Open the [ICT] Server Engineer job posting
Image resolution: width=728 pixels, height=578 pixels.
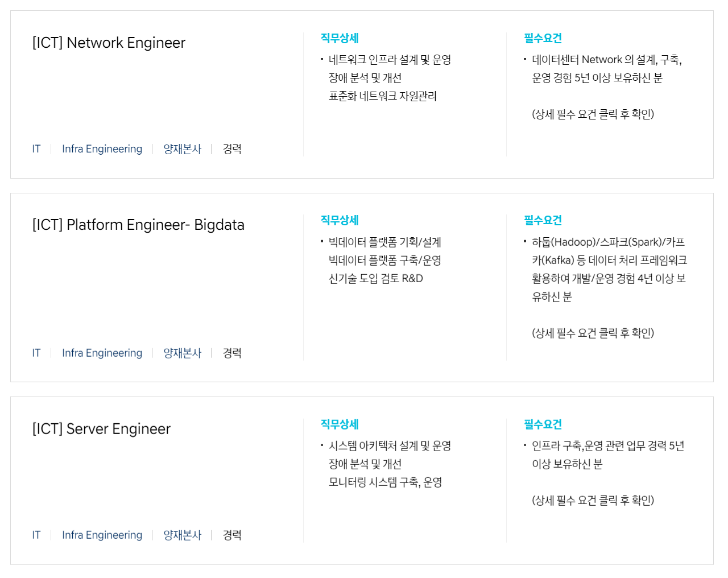(x=101, y=430)
